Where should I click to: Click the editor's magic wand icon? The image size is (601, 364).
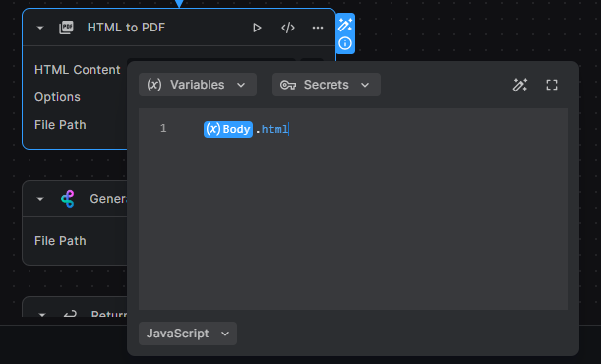coord(520,85)
